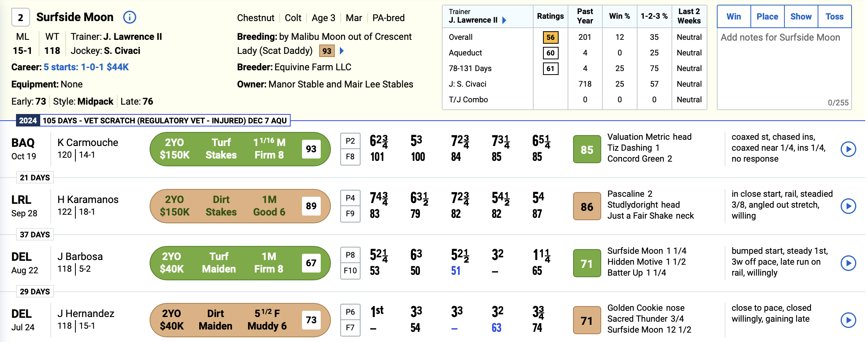Play replay of the Oct 19 BAQ race

(848, 149)
